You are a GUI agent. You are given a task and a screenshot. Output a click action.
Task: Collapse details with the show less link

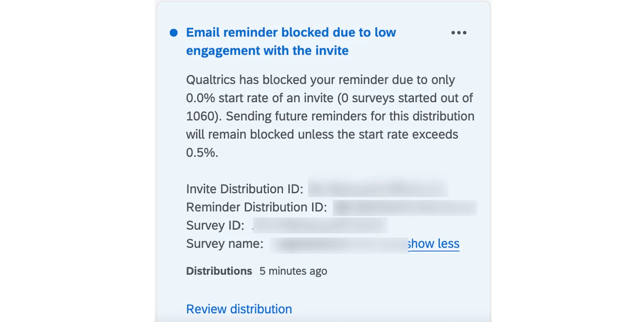point(433,244)
